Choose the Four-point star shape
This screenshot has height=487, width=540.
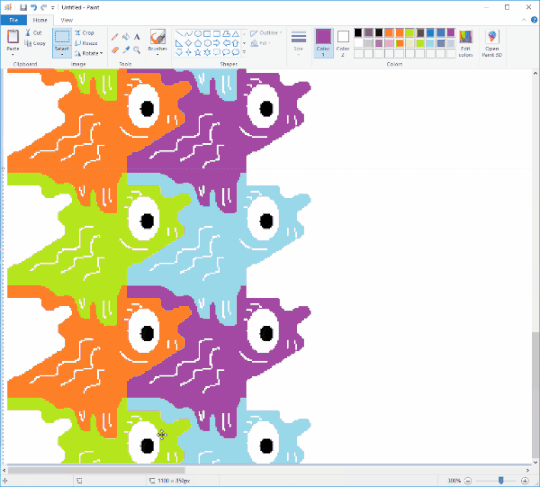coord(188,52)
